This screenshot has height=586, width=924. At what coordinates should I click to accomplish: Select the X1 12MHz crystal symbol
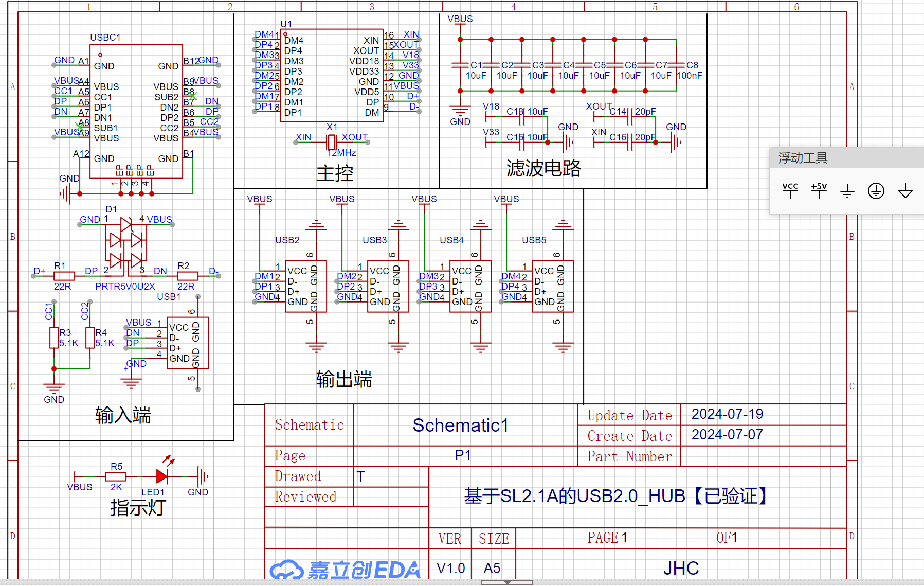point(332,141)
